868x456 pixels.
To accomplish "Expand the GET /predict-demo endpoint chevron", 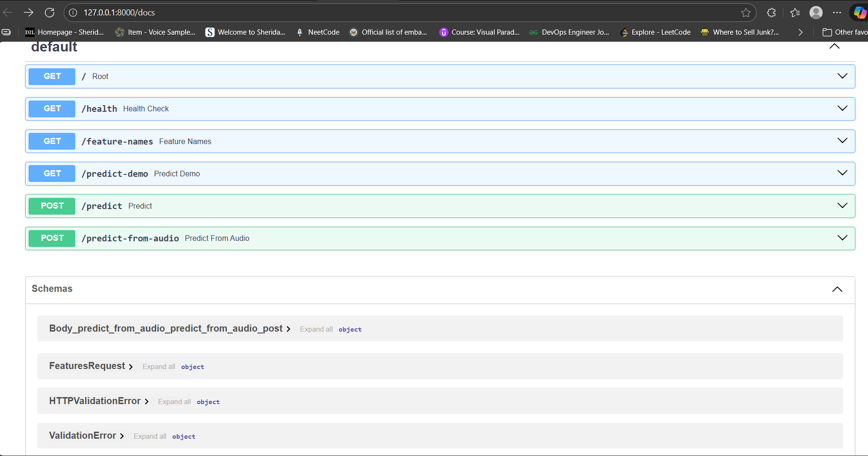I will click(842, 173).
